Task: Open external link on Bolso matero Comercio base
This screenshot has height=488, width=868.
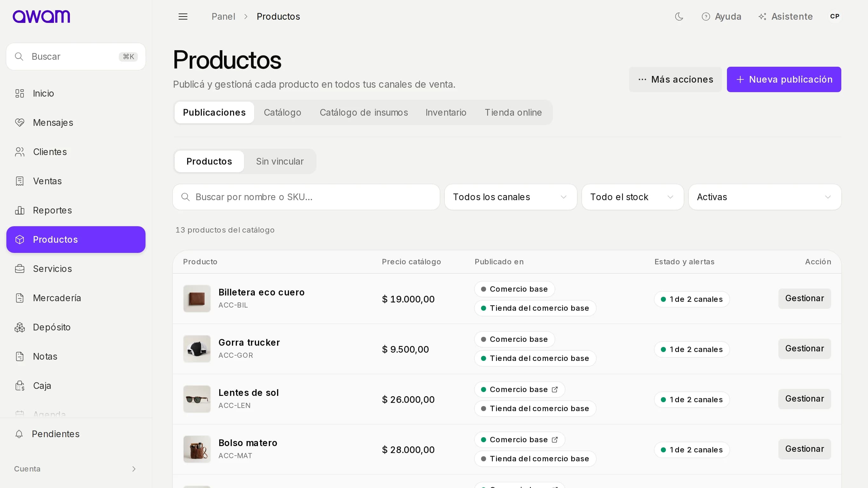Action: [555, 440]
